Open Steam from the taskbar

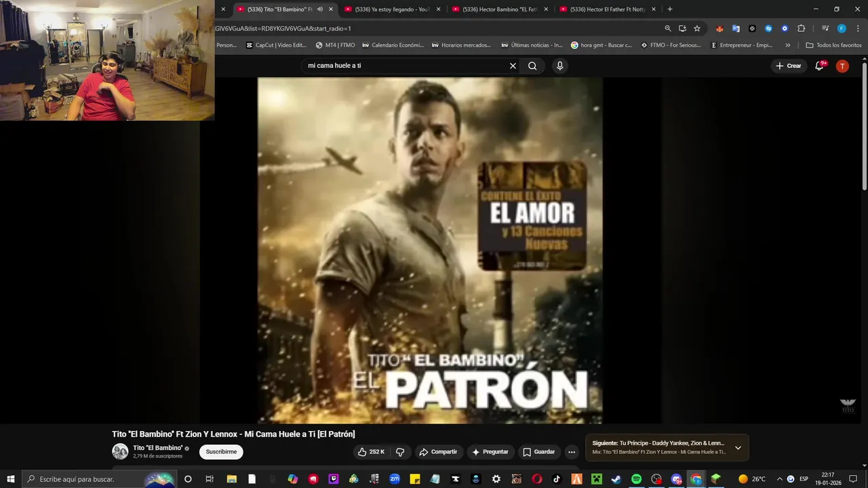[x=616, y=479]
